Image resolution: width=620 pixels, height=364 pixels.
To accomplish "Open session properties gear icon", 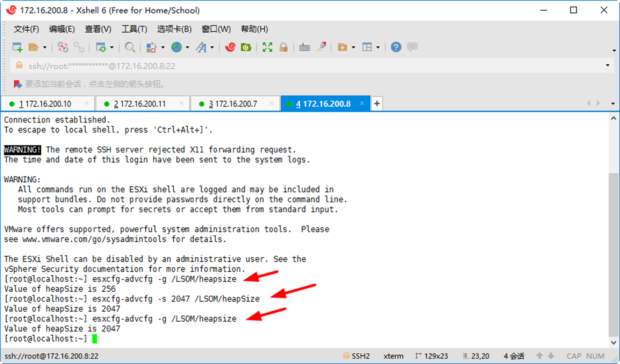I will (x=101, y=47).
